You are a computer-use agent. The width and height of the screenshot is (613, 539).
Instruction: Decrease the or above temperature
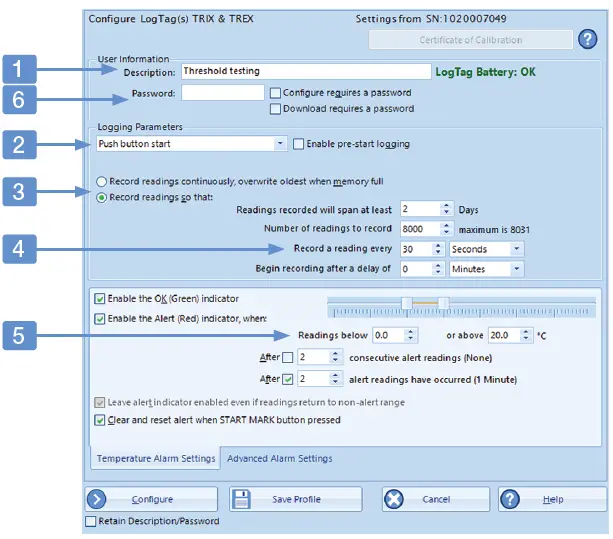pos(526,338)
